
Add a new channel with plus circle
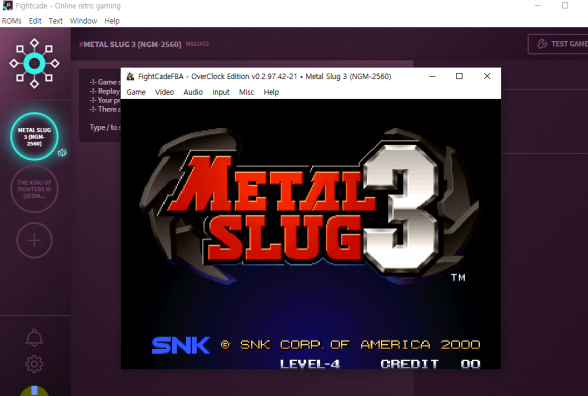(34, 240)
